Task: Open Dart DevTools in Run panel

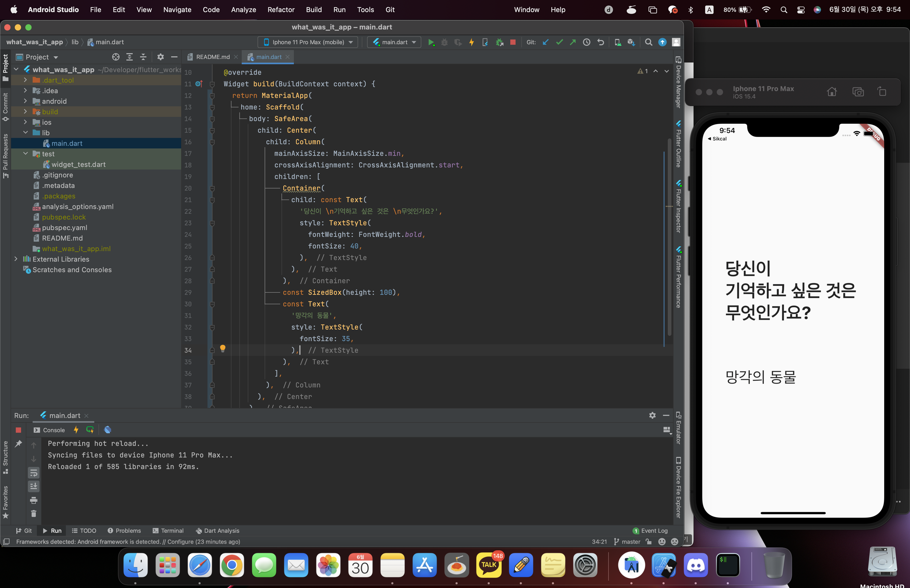Action: click(x=108, y=430)
